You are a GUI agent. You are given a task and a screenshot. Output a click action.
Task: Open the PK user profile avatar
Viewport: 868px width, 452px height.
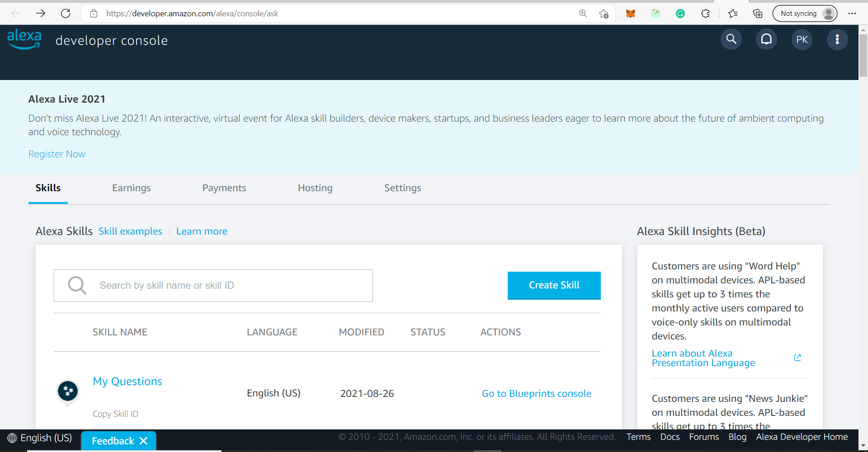tap(802, 39)
